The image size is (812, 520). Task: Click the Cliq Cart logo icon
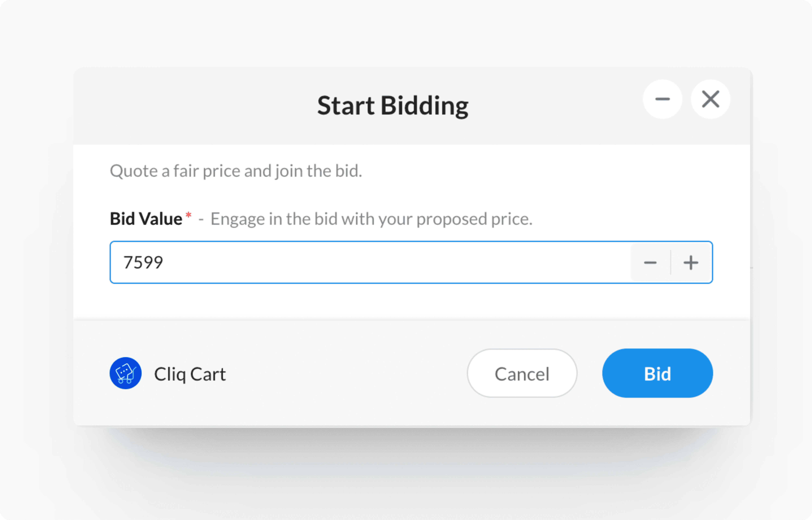tap(126, 373)
